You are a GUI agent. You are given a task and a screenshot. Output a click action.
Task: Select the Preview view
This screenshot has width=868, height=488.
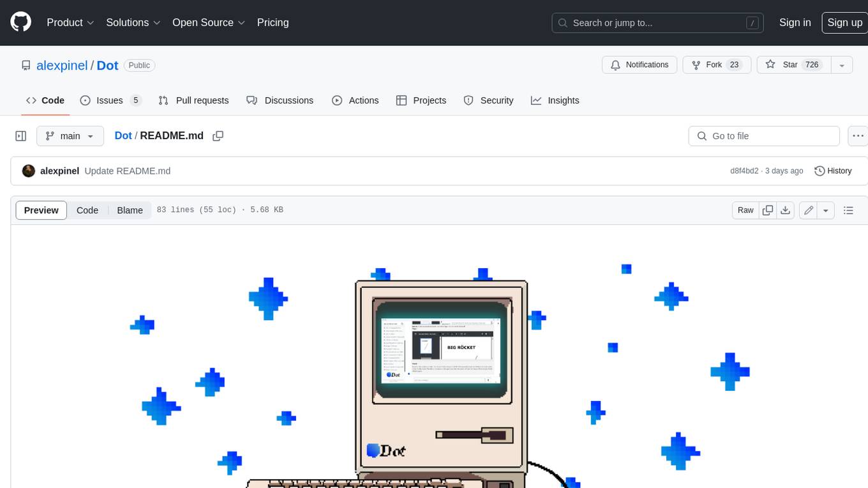[x=41, y=210]
